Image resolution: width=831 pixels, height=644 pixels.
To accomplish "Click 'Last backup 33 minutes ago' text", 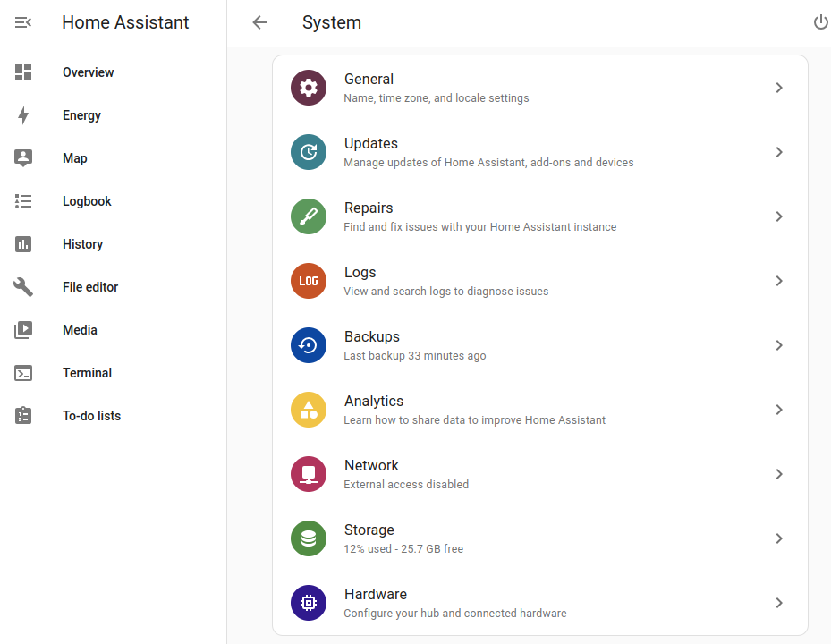I will [415, 356].
